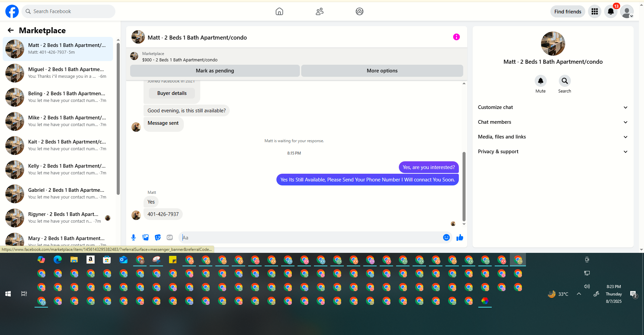The height and width of the screenshot is (335, 644).
Task: Send a voice clip with microphone icon
Action: click(133, 237)
